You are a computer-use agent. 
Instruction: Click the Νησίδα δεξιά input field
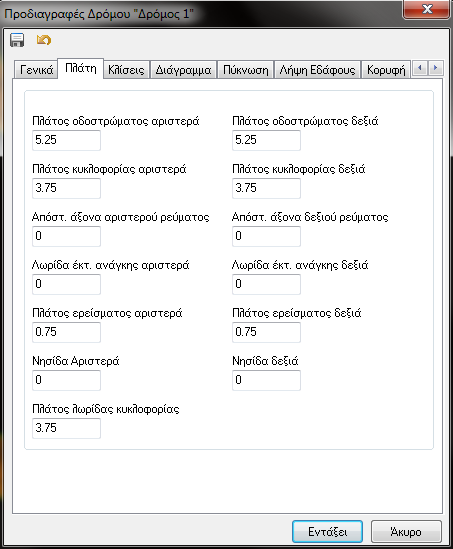point(266,380)
